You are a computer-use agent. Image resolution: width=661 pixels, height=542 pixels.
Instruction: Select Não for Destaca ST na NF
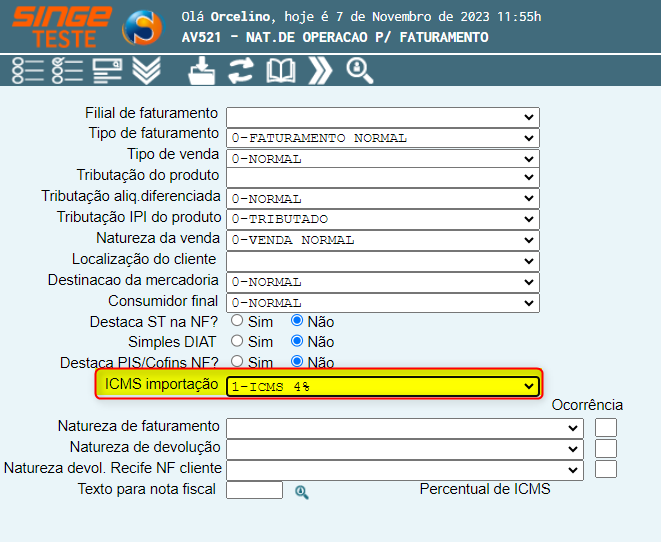[x=297, y=321]
